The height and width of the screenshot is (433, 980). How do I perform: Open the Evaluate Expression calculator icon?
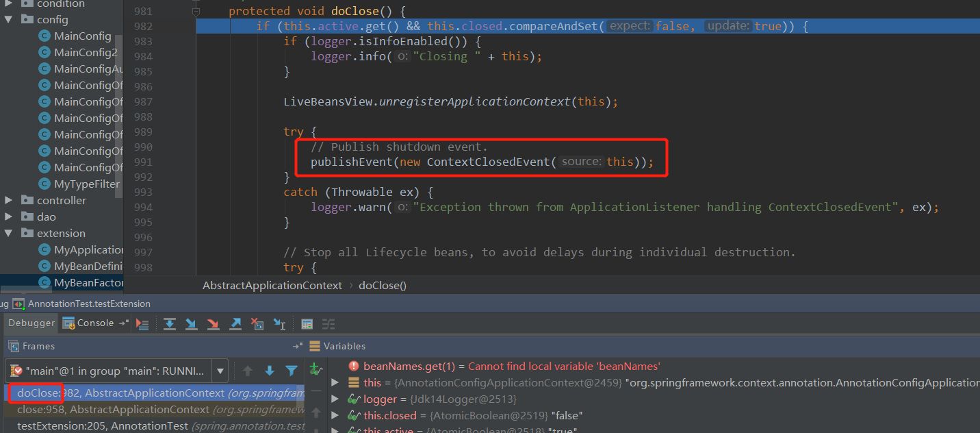tap(307, 323)
